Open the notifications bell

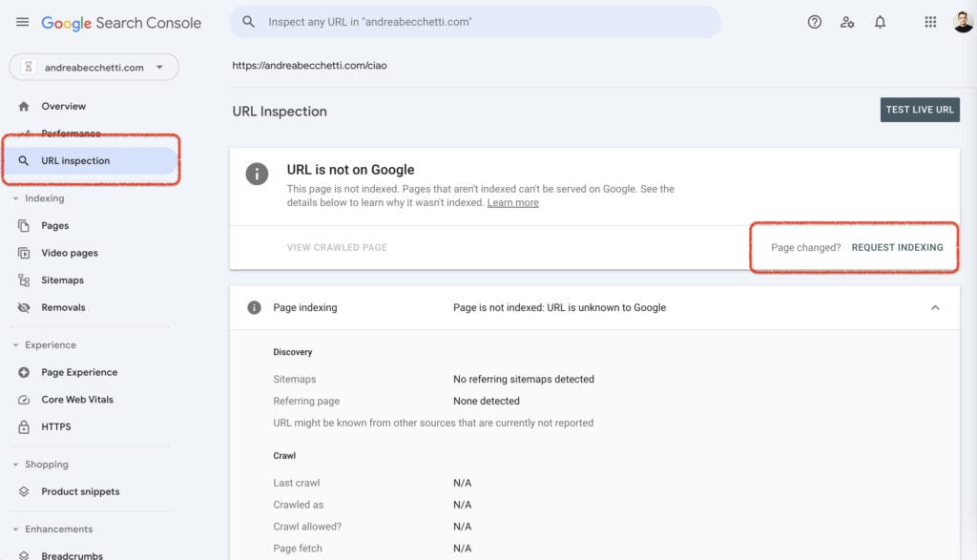click(880, 23)
